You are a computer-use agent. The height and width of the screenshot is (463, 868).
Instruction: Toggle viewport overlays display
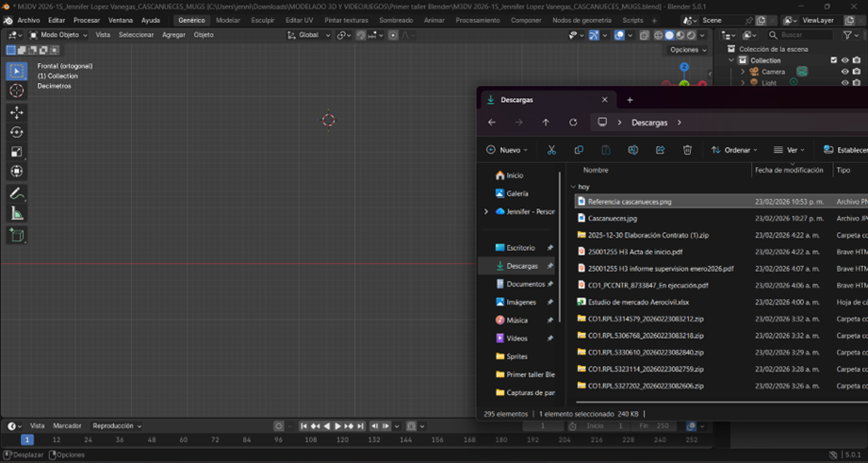click(619, 35)
